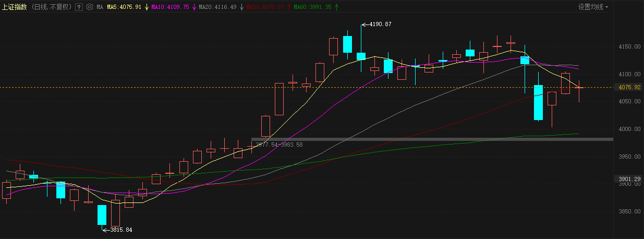Screen dimensions: 644x239
Task: Click the MA10:4109.75 value
Action: click(x=170, y=7)
